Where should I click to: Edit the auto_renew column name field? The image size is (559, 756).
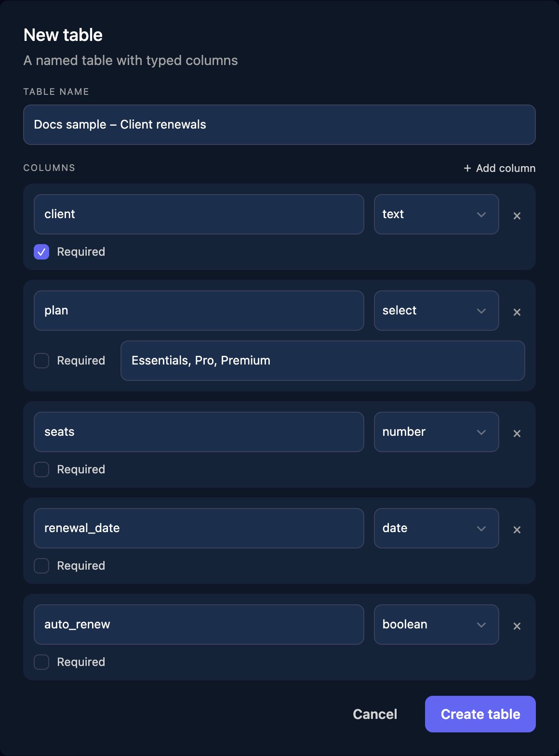pyautogui.click(x=199, y=625)
